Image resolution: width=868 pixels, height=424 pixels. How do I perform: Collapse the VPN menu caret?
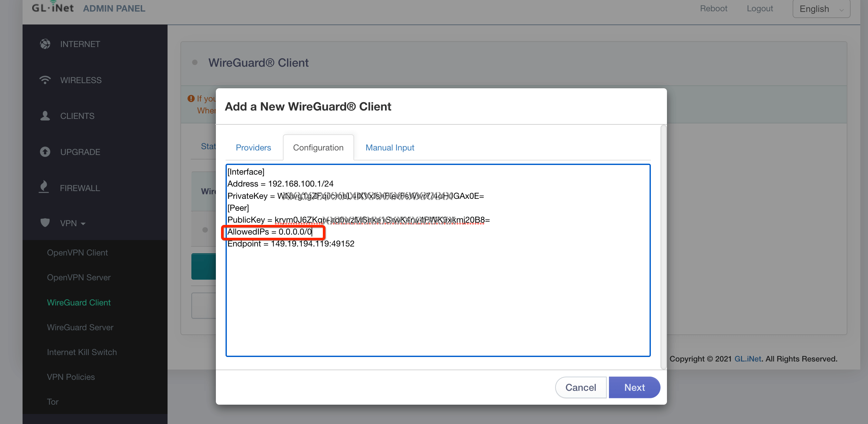83,224
